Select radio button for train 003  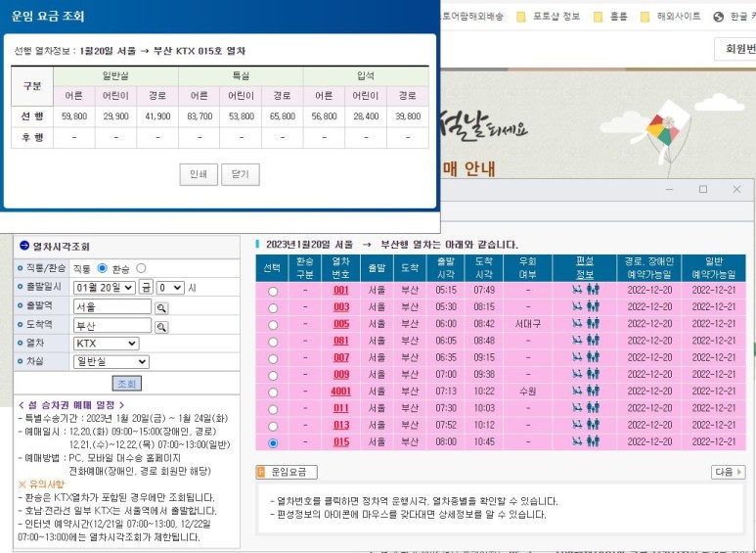click(x=273, y=308)
